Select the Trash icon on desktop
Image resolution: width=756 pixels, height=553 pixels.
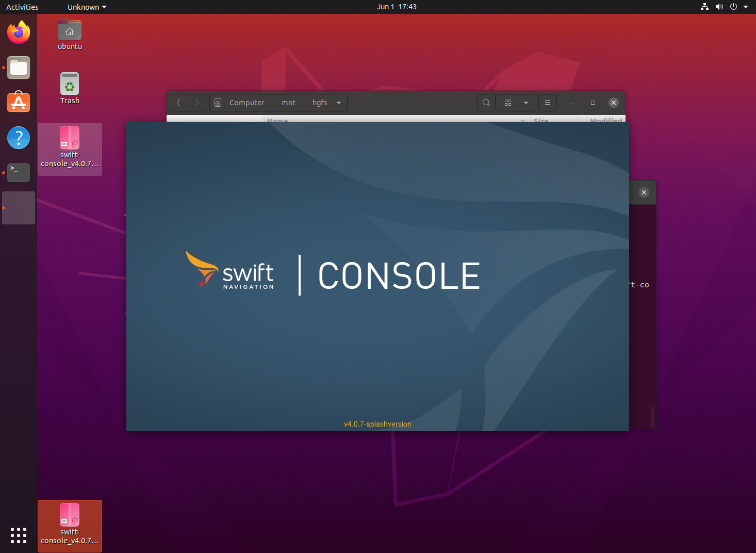point(70,89)
